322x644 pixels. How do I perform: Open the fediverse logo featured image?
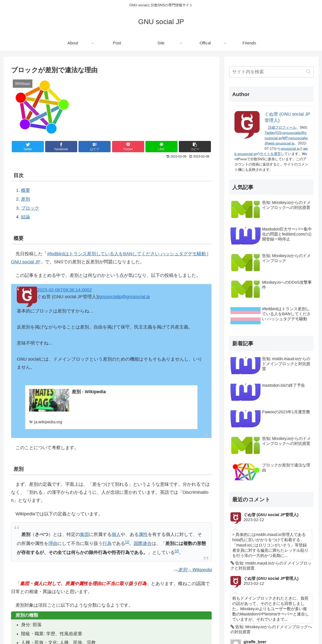click(x=42, y=107)
